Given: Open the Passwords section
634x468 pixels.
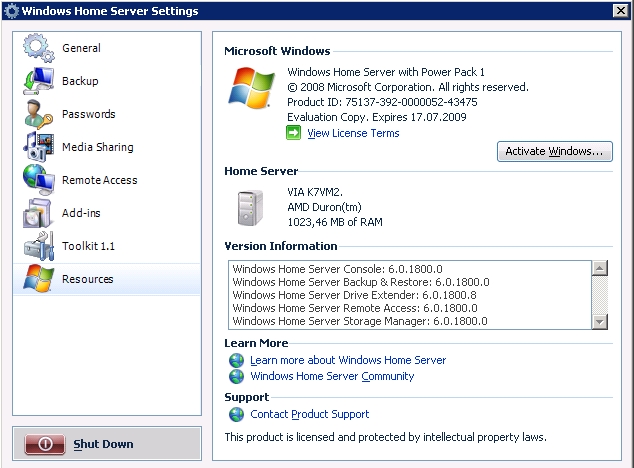Looking at the screenshot, I should click(107, 114).
